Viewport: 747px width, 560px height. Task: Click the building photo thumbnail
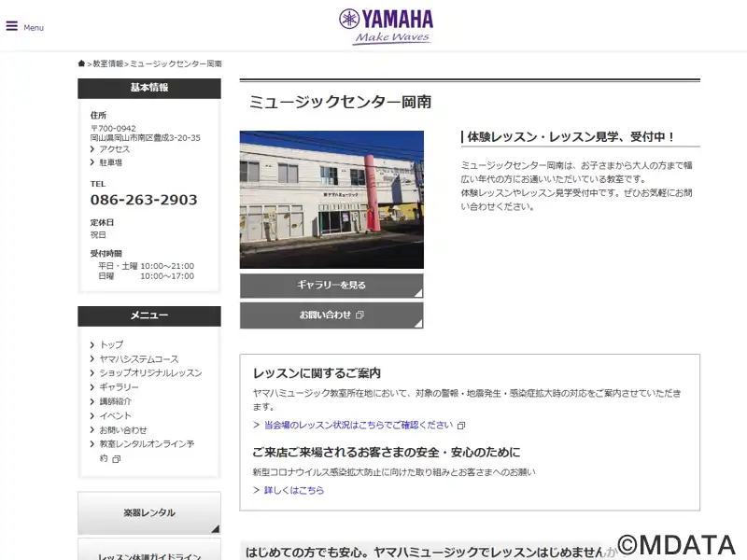[331, 200]
